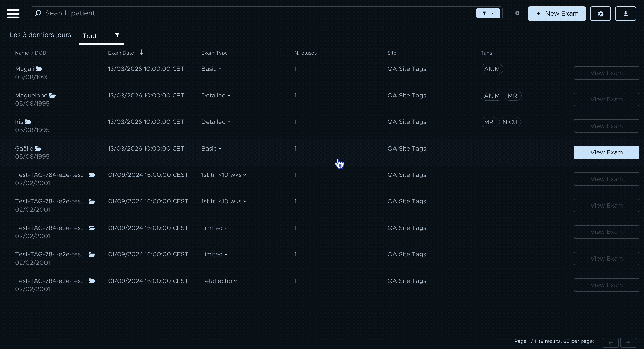This screenshot has height=349, width=644.
Task: Open Maguelone's patient folder icon
Action: click(52, 95)
